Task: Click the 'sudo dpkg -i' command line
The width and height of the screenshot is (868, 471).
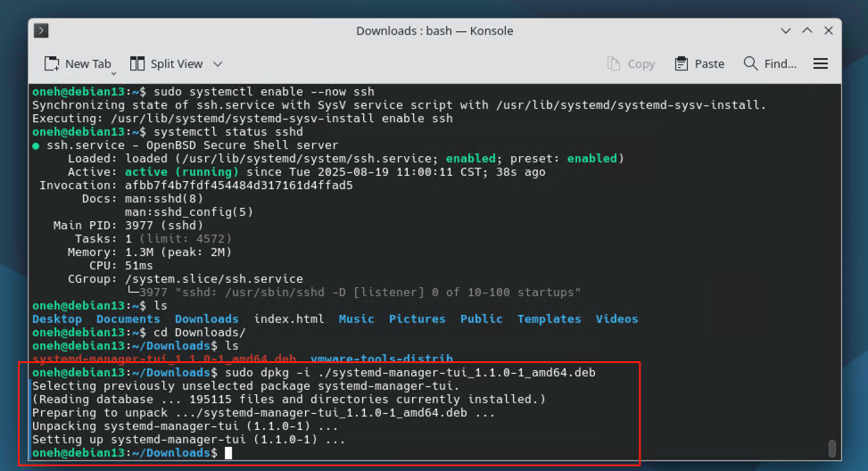Action: [410, 373]
